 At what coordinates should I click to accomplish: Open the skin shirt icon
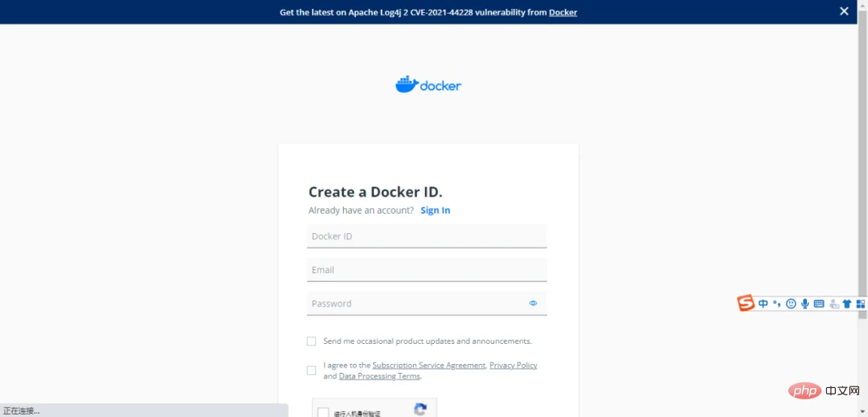click(847, 304)
